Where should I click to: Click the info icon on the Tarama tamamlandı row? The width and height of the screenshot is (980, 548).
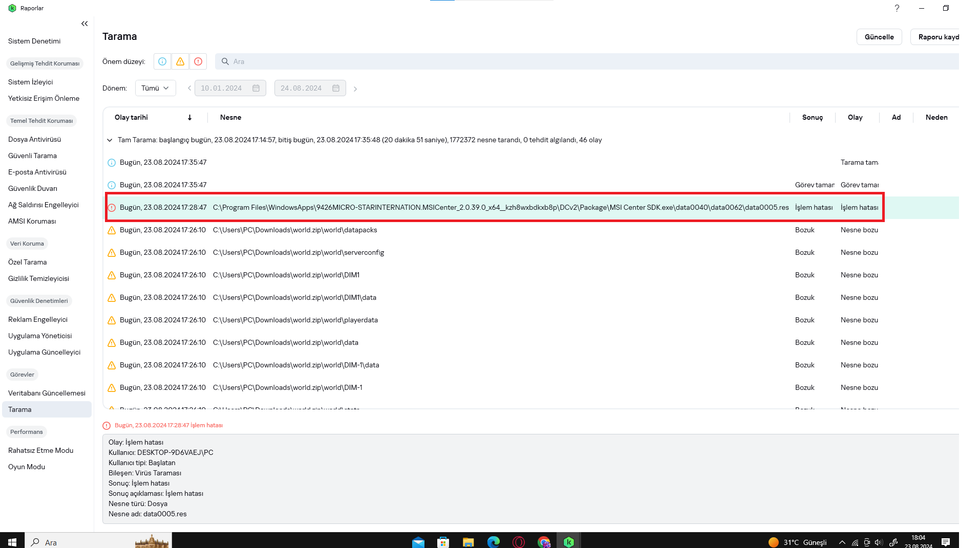tap(112, 163)
